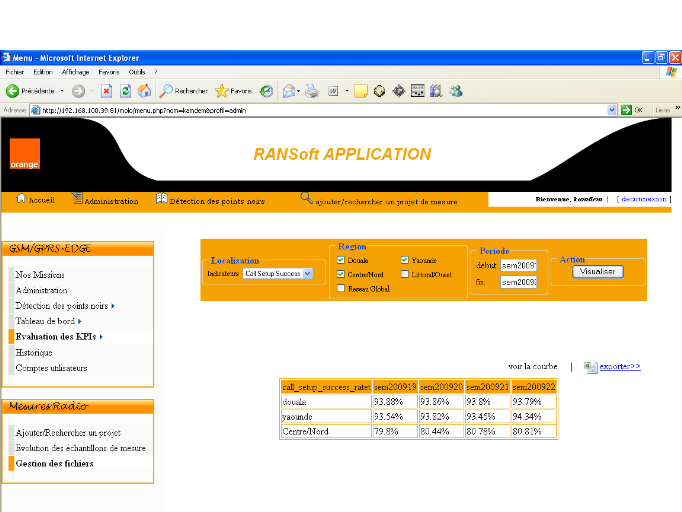Open the Outils menu in menu bar
Image resolution: width=682 pixels, height=512 pixels.
(137, 72)
